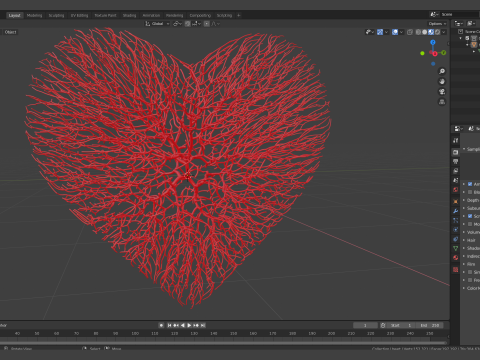Open the Modifiers wrench tab
The width and height of the screenshot is (480, 360).
[455, 211]
